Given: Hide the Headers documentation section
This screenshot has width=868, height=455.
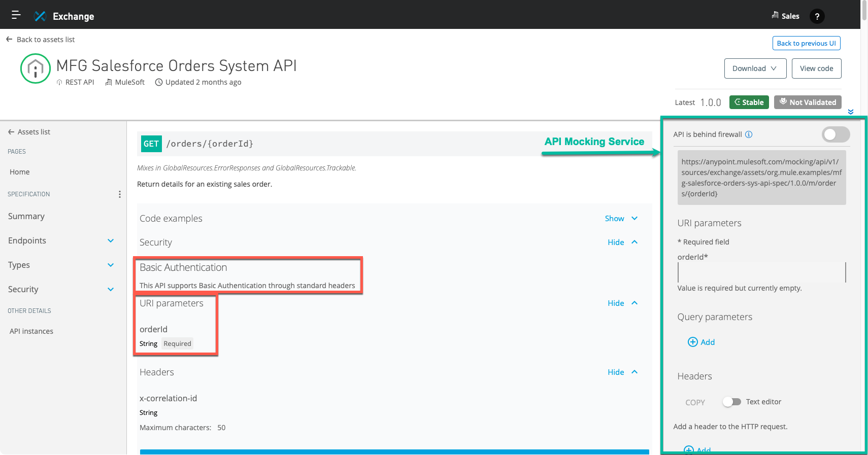Looking at the screenshot, I should (x=622, y=372).
